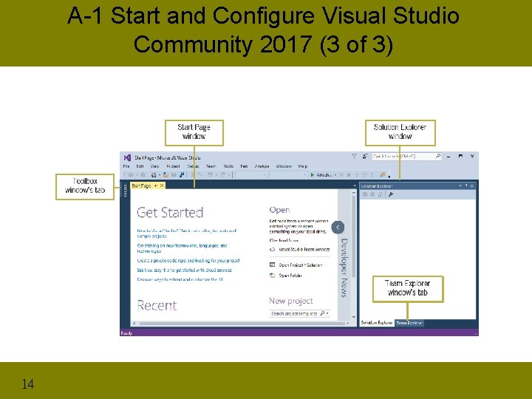This screenshot has width=532, height=399.
Task: Click the Ready status bar text
Action: [126, 333]
